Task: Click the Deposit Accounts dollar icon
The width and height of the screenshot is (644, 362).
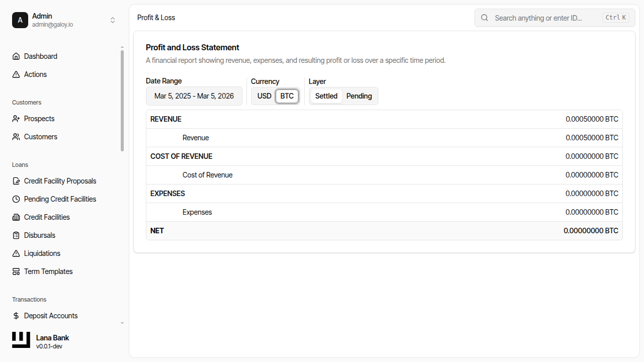Action: (16, 316)
